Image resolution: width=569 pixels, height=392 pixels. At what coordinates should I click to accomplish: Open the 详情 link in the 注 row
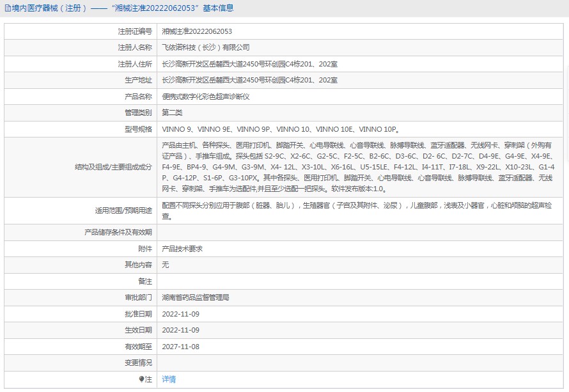[169, 379]
